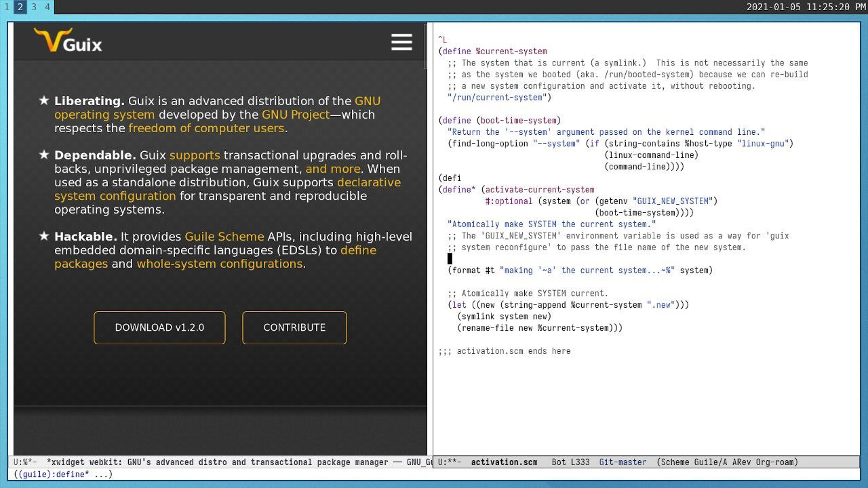Switch to workspace 1

click(6, 7)
